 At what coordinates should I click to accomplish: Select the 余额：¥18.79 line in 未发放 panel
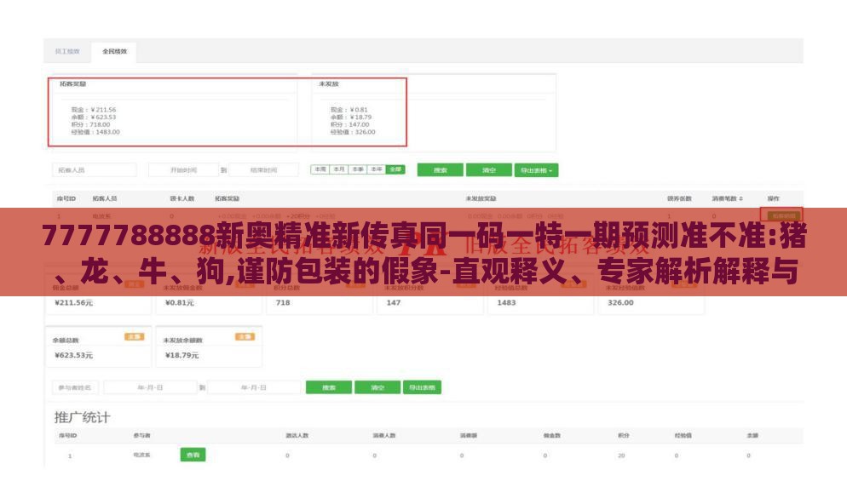pyautogui.click(x=351, y=117)
